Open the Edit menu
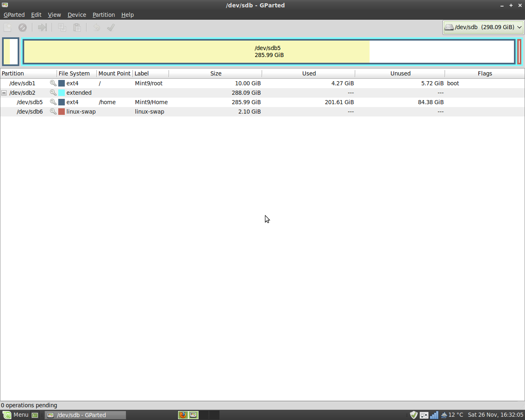Screen dimensions: 525x420 36,15
